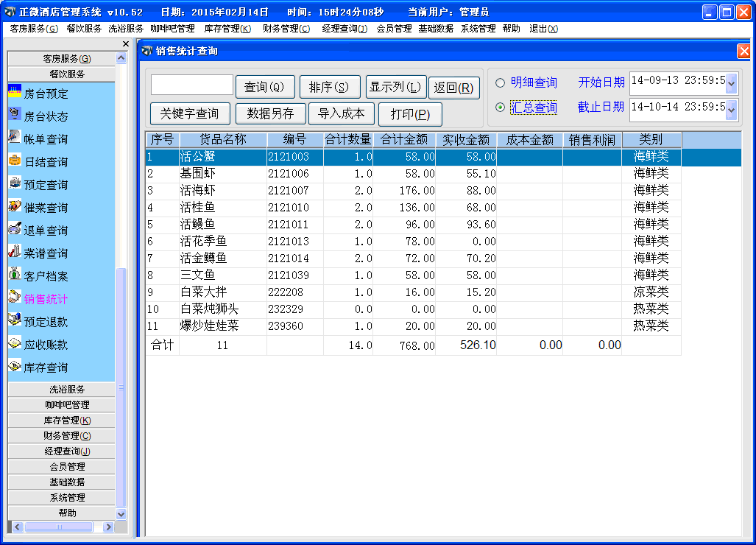Open the 会员管理 menu in menu bar

(394, 29)
